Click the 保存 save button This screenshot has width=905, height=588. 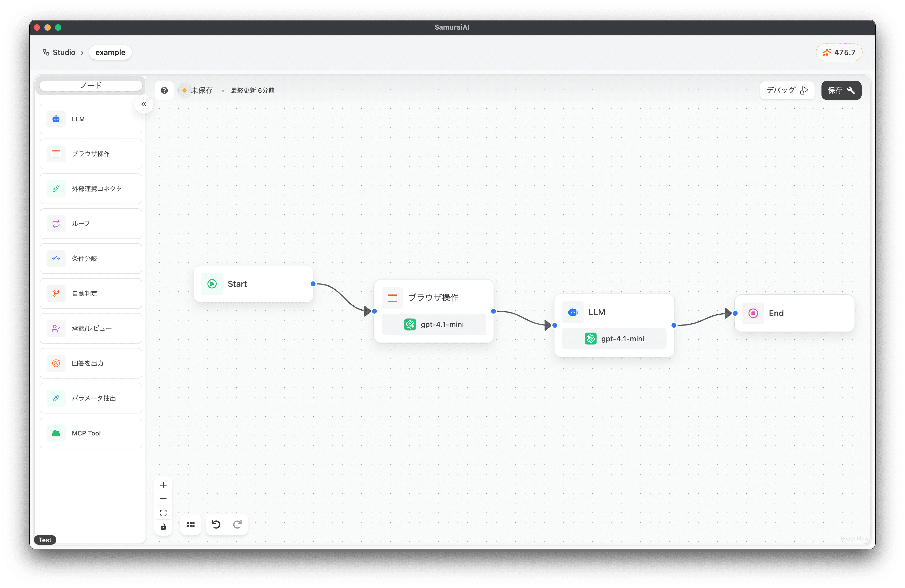click(x=841, y=90)
